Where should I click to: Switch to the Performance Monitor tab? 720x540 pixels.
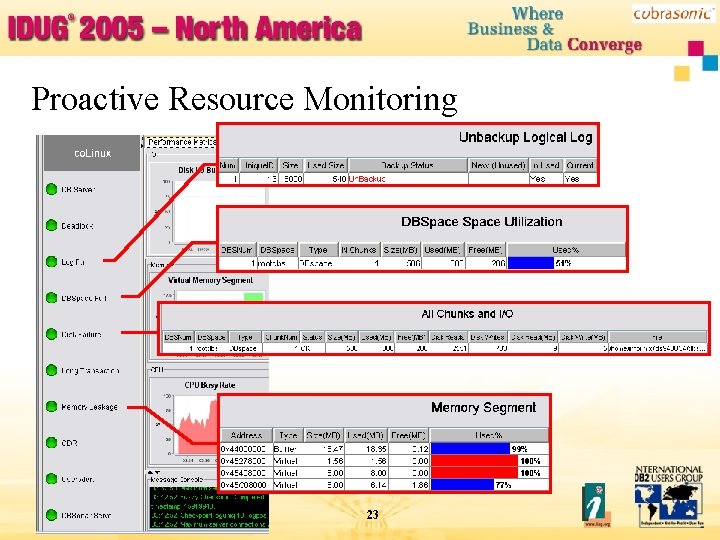tap(181, 142)
